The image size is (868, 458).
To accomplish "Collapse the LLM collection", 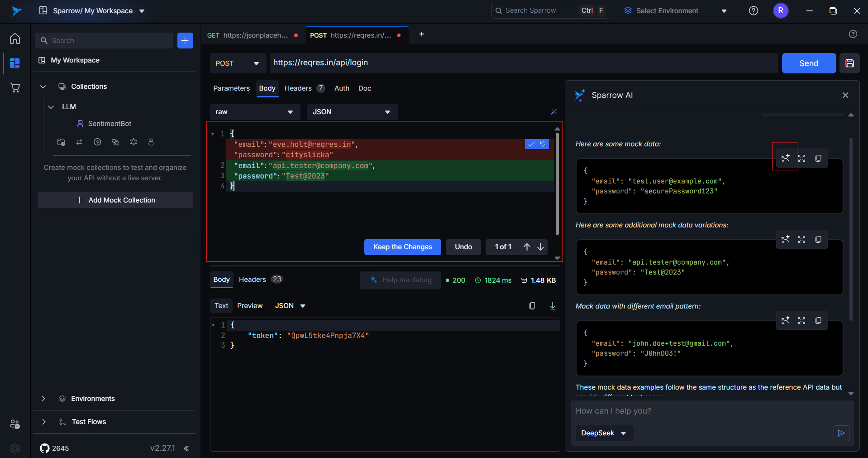I will tap(51, 107).
